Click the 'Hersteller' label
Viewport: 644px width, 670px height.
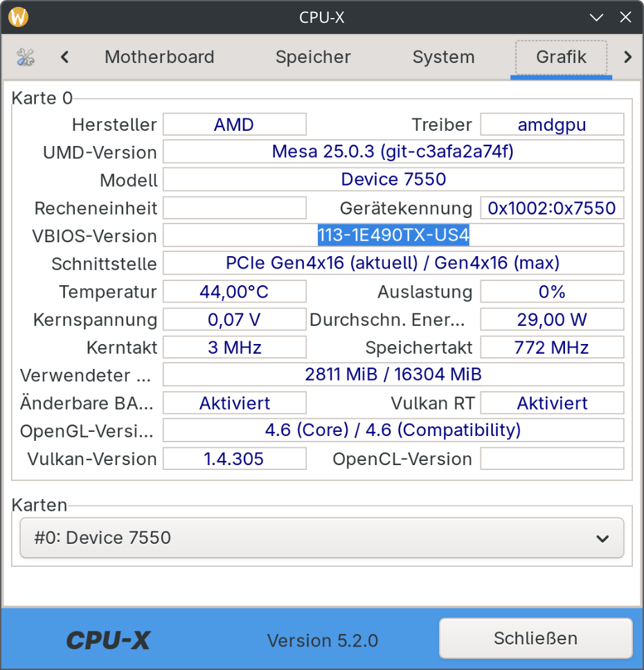[114, 125]
